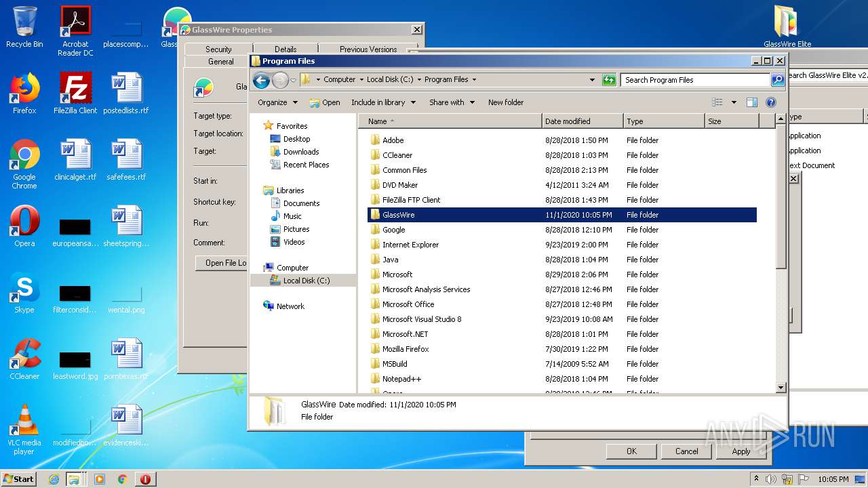The height and width of the screenshot is (488, 868).
Task: Expand the Program Files breadcrumb arrow
Action: [474, 80]
